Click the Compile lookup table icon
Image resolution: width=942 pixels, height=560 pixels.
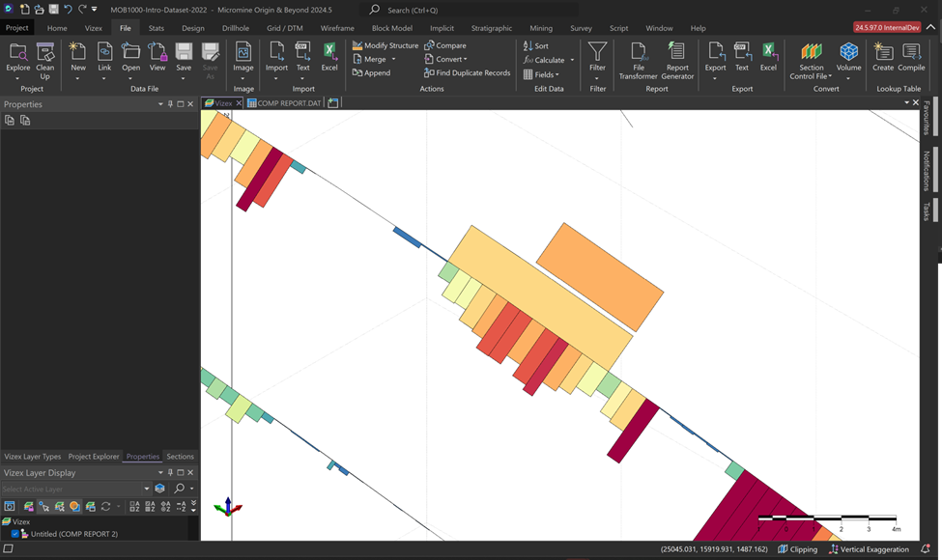(911, 56)
